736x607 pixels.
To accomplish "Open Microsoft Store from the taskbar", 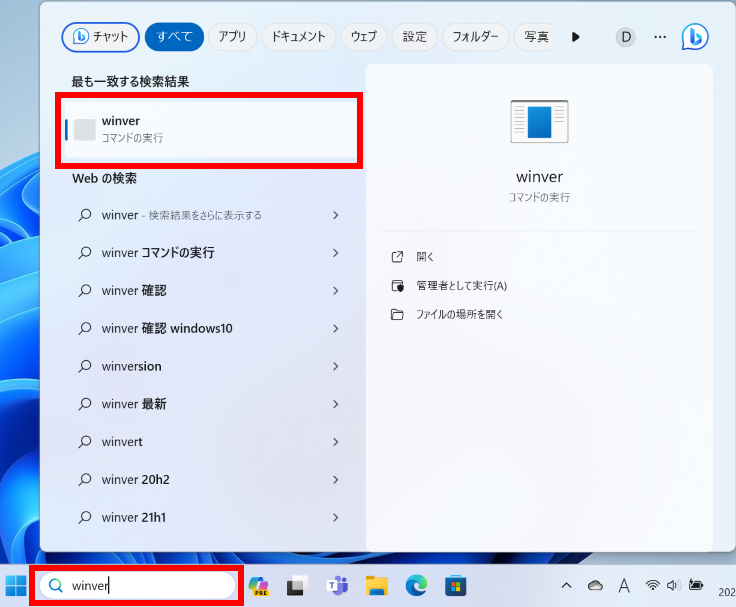I will click(456, 585).
